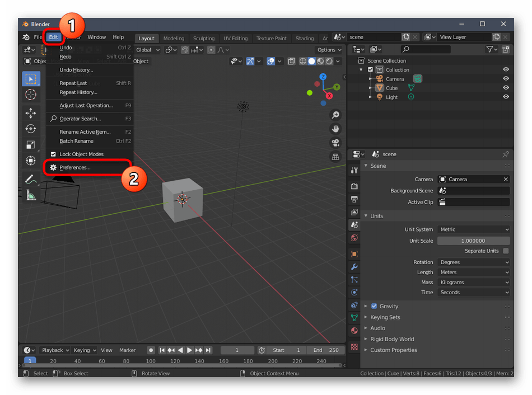Expand the Rigid Body World panel
The height and width of the screenshot is (395, 532).
(391, 339)
